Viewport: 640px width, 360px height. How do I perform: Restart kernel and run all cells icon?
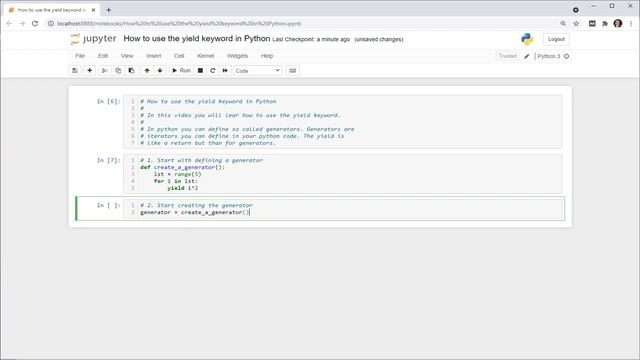[x=225, y=71]
